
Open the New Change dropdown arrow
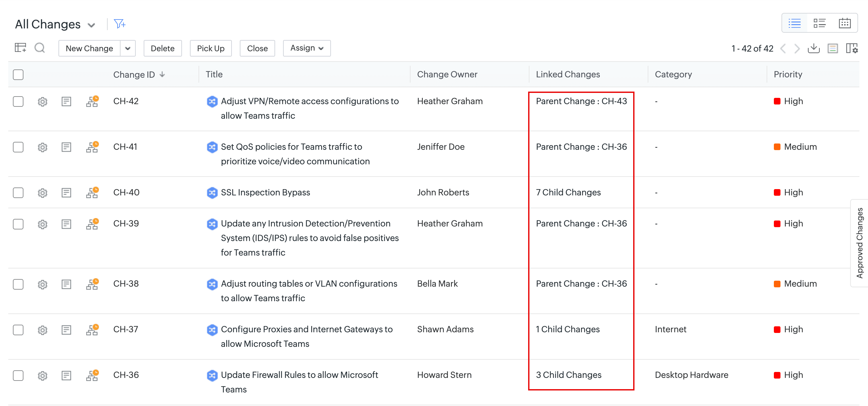(x=128, y=48)
